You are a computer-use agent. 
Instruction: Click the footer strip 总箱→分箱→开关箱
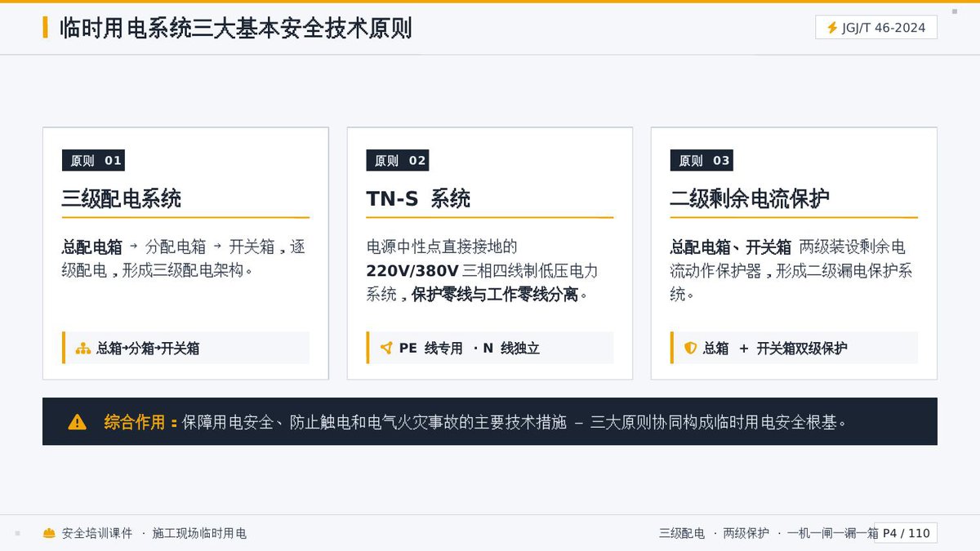185,348
